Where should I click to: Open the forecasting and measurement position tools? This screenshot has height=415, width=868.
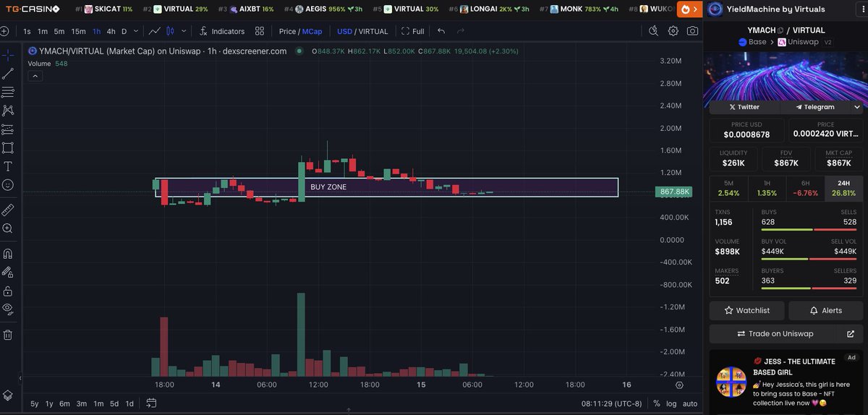tap(8, 129)
